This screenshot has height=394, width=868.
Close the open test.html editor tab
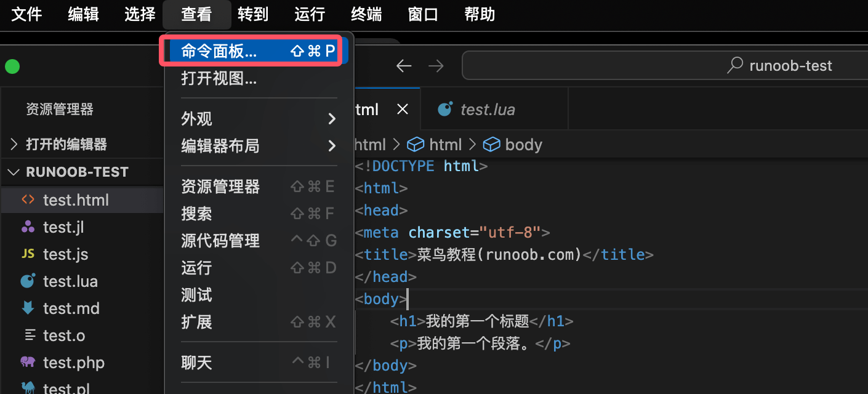coord(403,110)
